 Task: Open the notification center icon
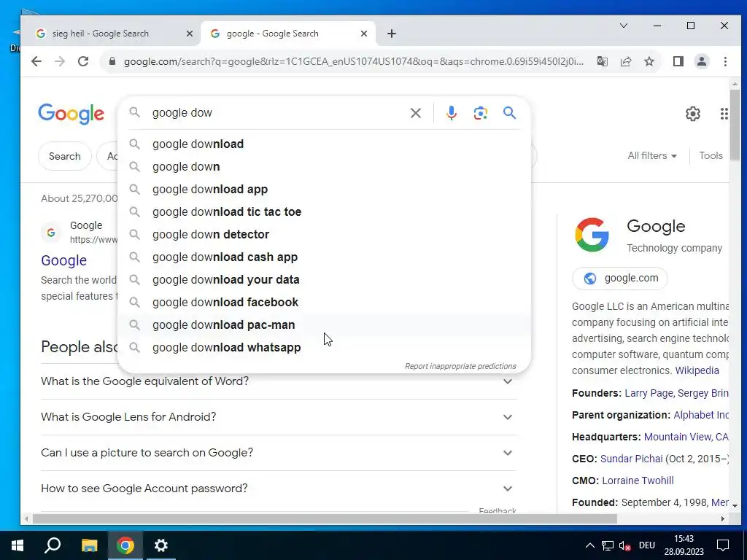[723, 545]
